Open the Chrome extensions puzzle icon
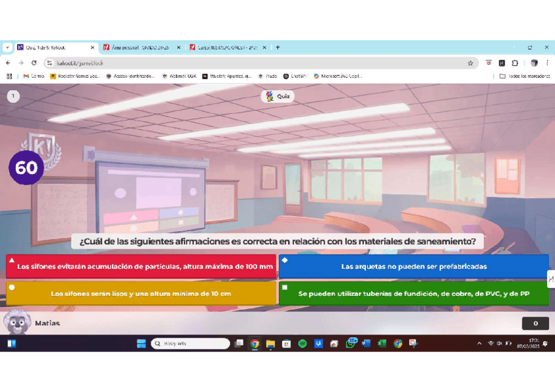The width and height of the screenshot is (555, 392). pos(515,63)
